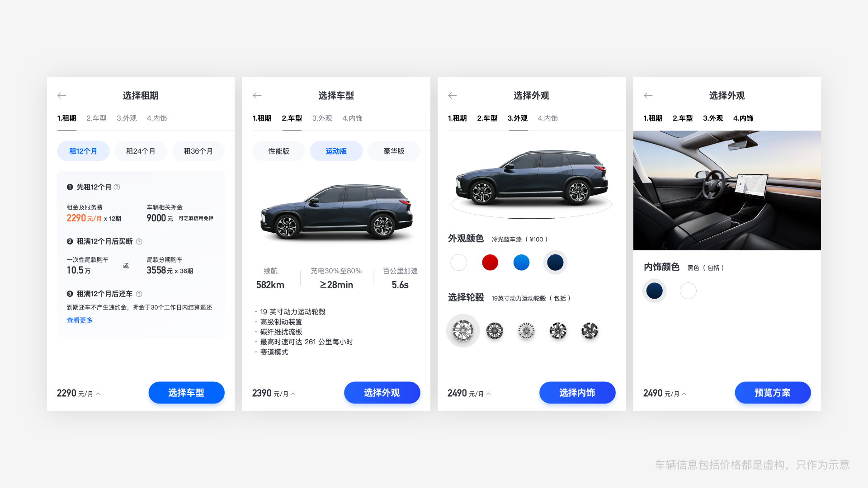Image resolution: width=868 pixels, height=488 pixels.
Task: Click the back arrow icon on 选择租期
Action: pos(61,95)
